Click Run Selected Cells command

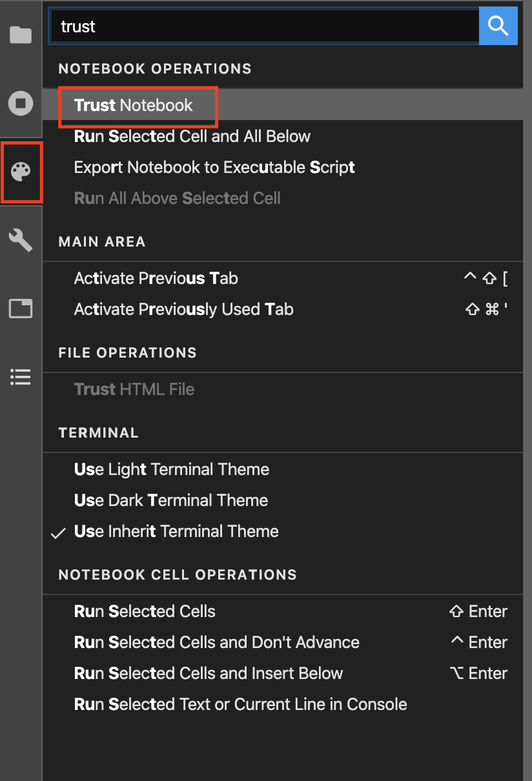tap(145, 612)
